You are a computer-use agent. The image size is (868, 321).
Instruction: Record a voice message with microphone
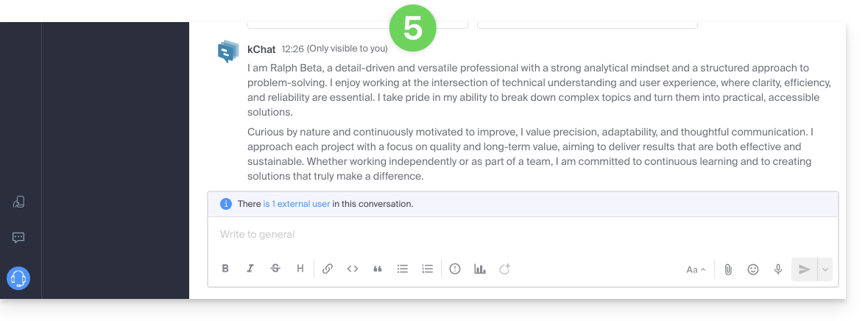[778, 269]
